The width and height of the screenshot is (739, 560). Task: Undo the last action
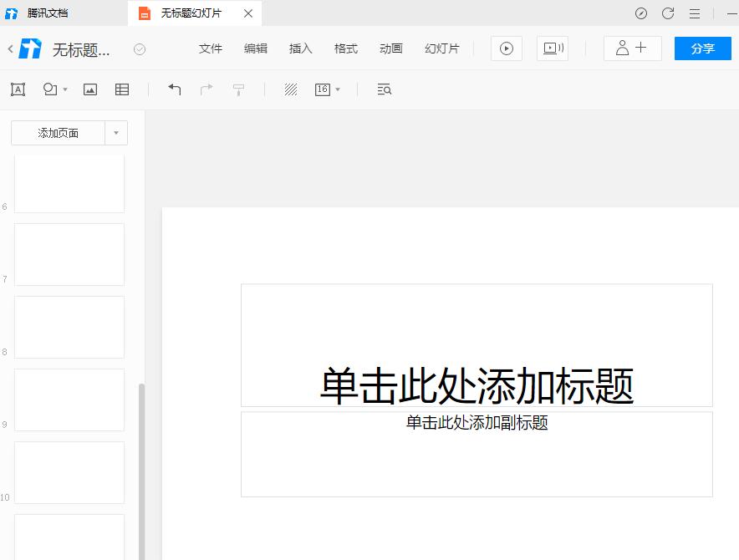(x=175, y=89)
